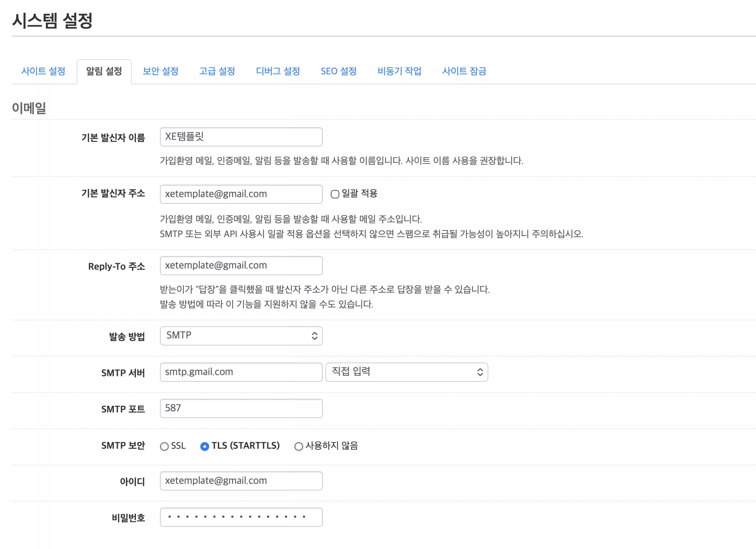
Task: Select the SMTP 포트 field showing 587
Action: (x=241, y=408)
